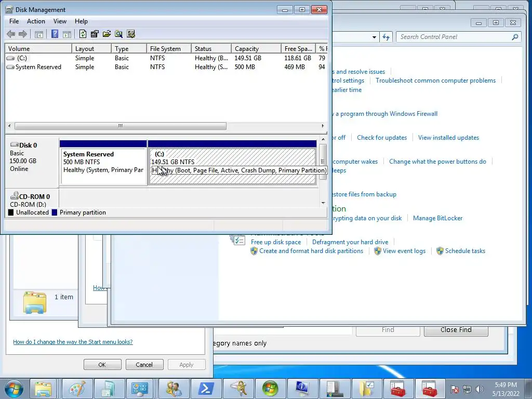
Task: Open the 'View installed updates' link
Action: click(x=448, y=137)
